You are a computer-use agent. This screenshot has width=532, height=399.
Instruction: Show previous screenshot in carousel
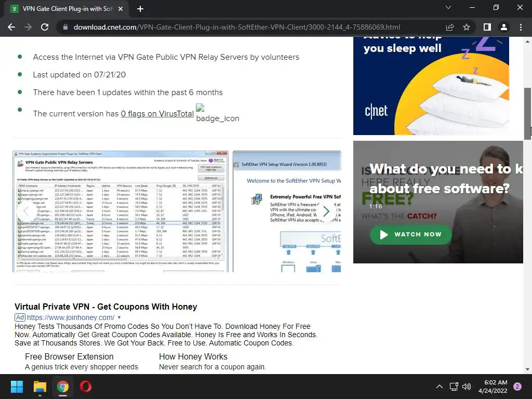[x=26, y=211]
